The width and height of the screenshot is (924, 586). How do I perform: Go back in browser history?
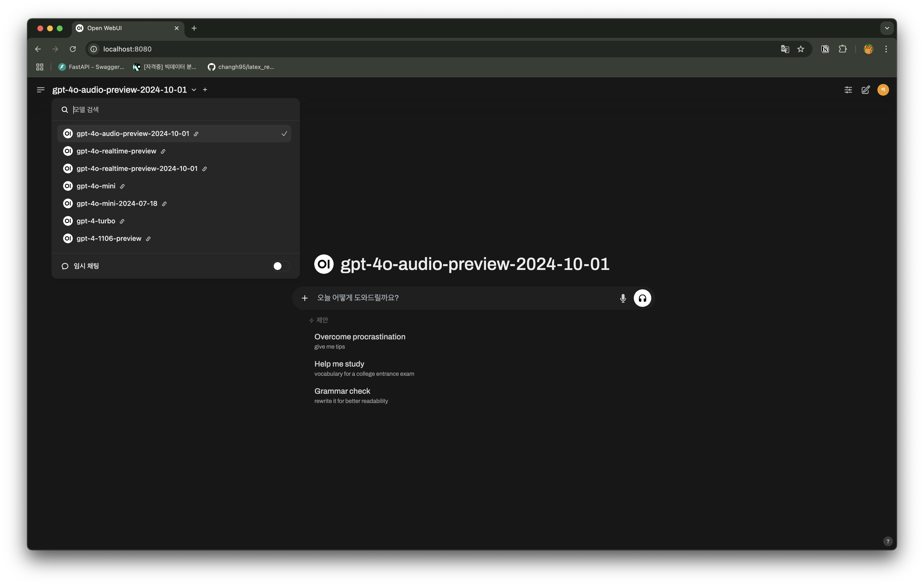pos(38,49)
